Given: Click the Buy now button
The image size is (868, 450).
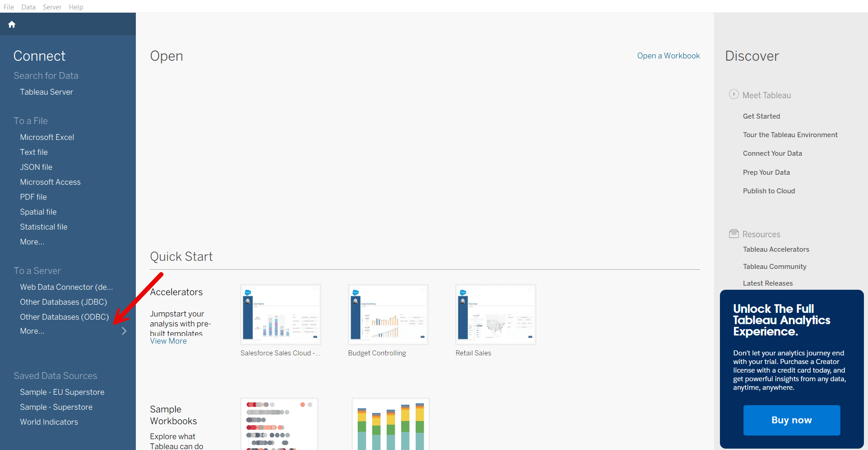Looking at the screenshot, I should click(x=791, y=420).
